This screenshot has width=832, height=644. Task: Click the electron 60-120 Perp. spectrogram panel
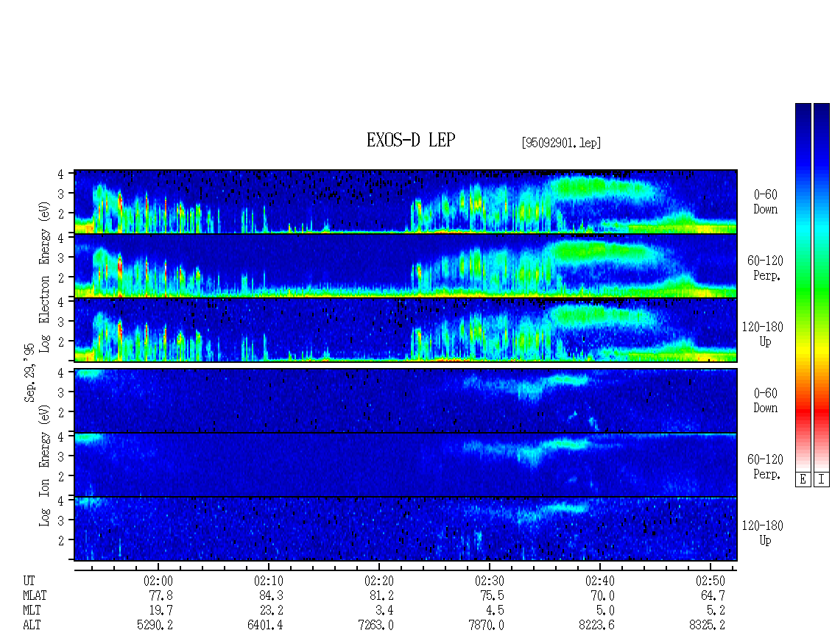pyautogui.click(x=406, y=266)
